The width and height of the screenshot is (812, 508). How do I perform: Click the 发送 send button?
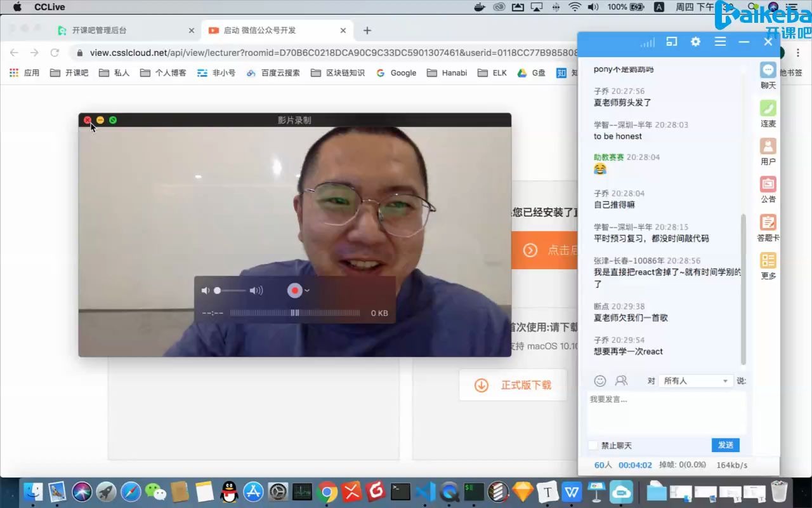point(726,445)
